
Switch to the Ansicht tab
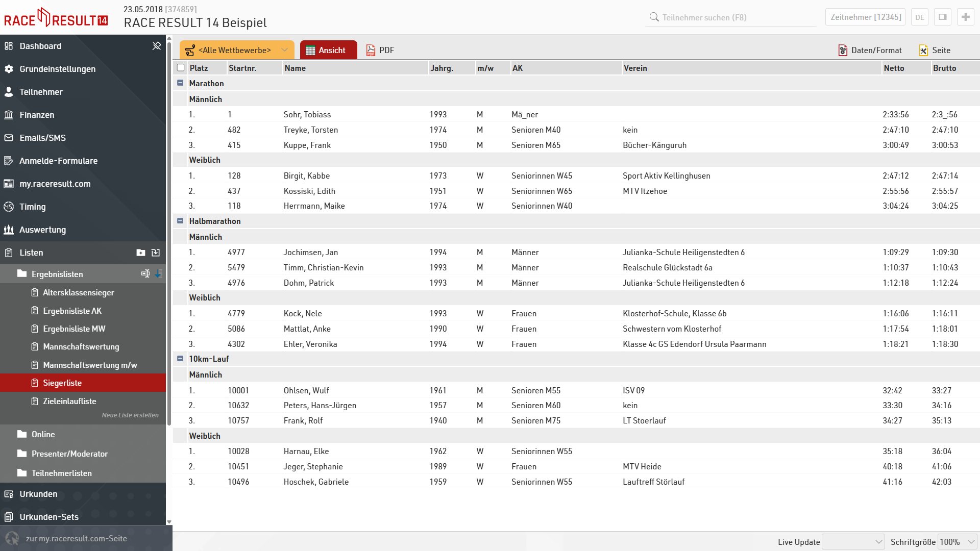pos(328,50)
